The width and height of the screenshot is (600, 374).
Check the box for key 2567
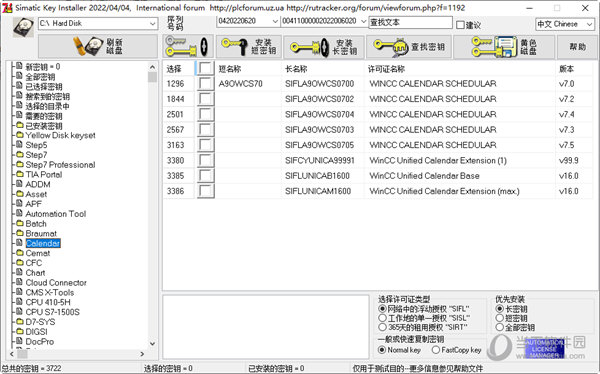(205, 129)
